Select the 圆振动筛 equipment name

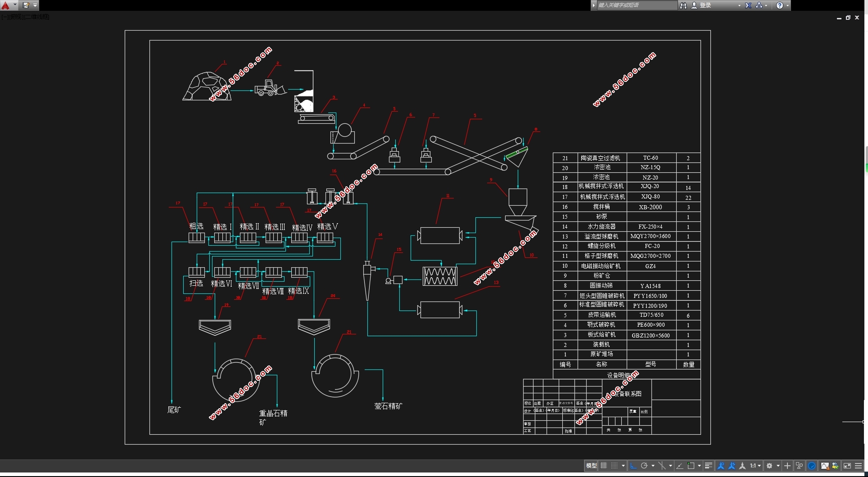coord(601,285)
